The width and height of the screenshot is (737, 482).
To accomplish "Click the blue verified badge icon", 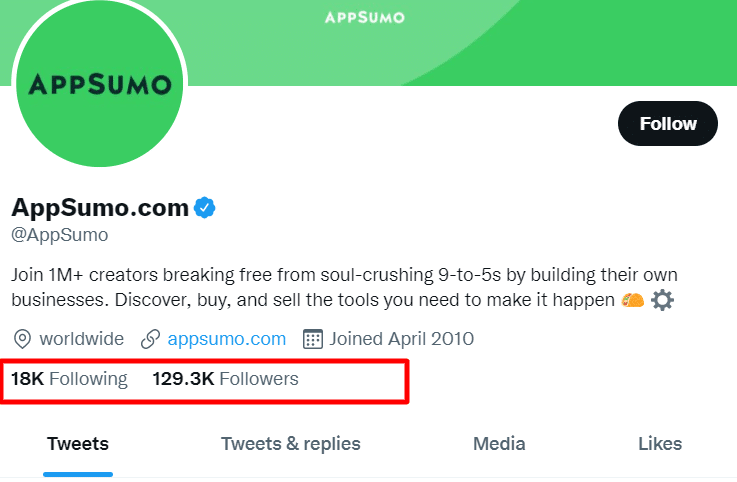I will [x=204, y=208].
